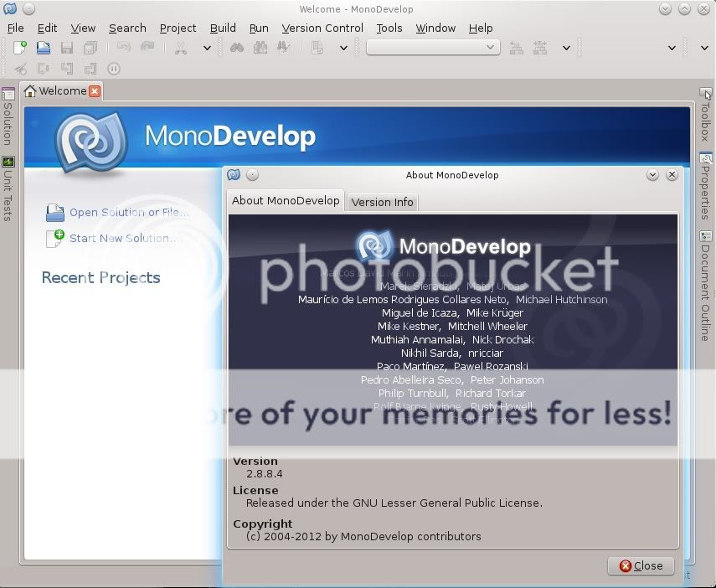The height and width of the screenshot is (588, 716).
Task: Click the app icon in the About dialog title bar
Action: tap(234, 174)
